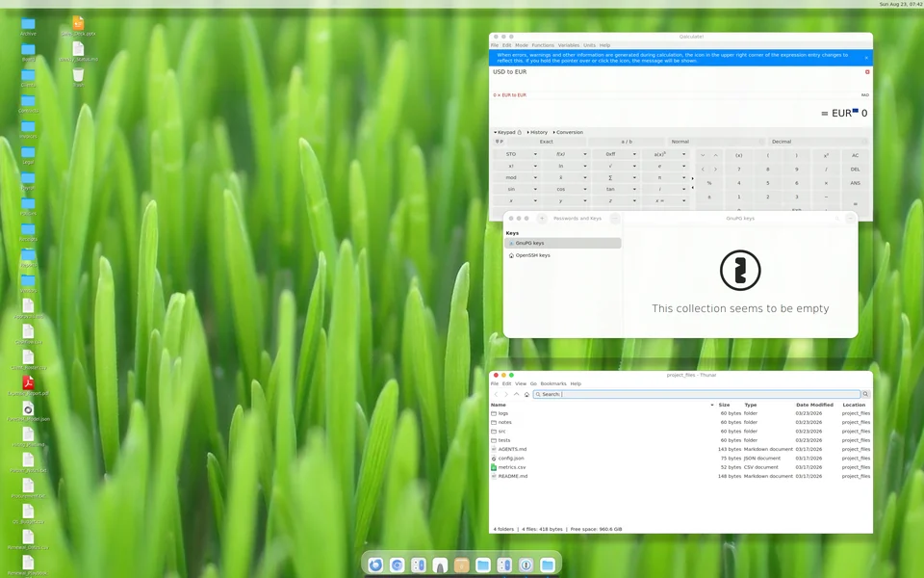Collapse the Keypad expander in Qalculate
Screen dimensions: 924x578
coord(503,132)
